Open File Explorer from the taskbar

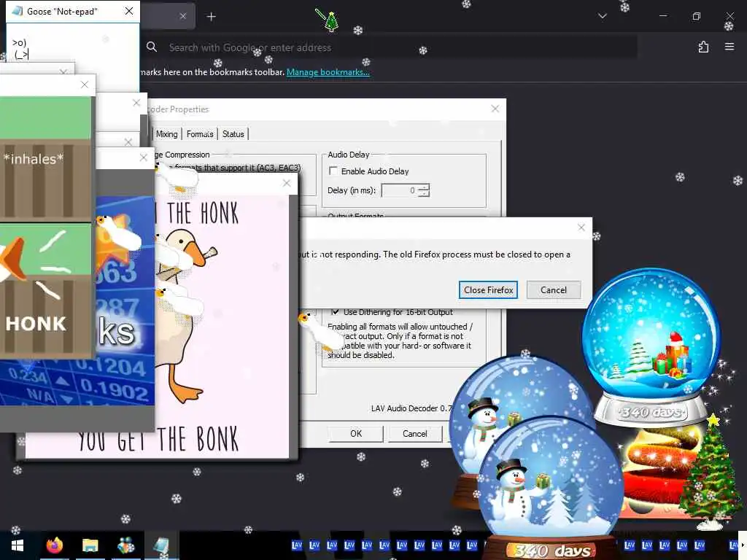[90, 545]
